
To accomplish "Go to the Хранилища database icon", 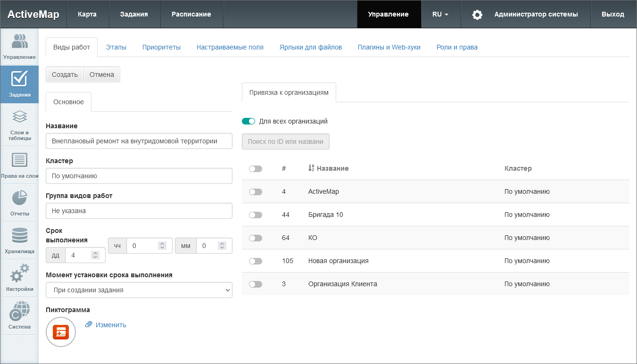I will click(x=19, y=240).
